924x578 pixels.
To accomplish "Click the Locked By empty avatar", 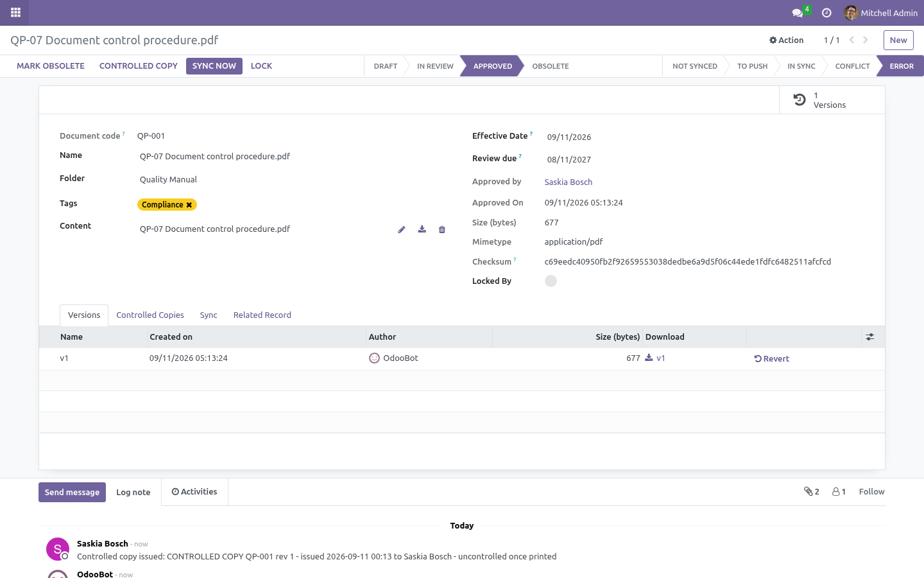I will 551,281.
